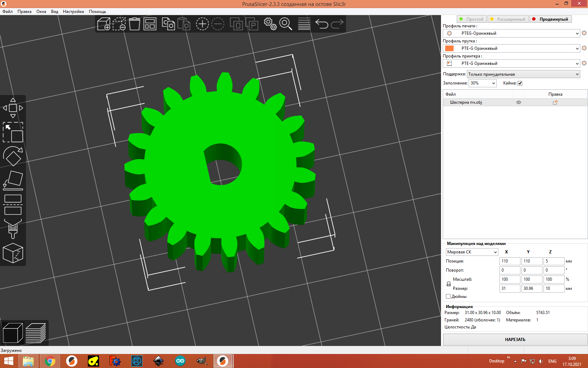Click the Undo arrow in toolbar
Viewport: 588px width, 368px height.
coord(322,24)
